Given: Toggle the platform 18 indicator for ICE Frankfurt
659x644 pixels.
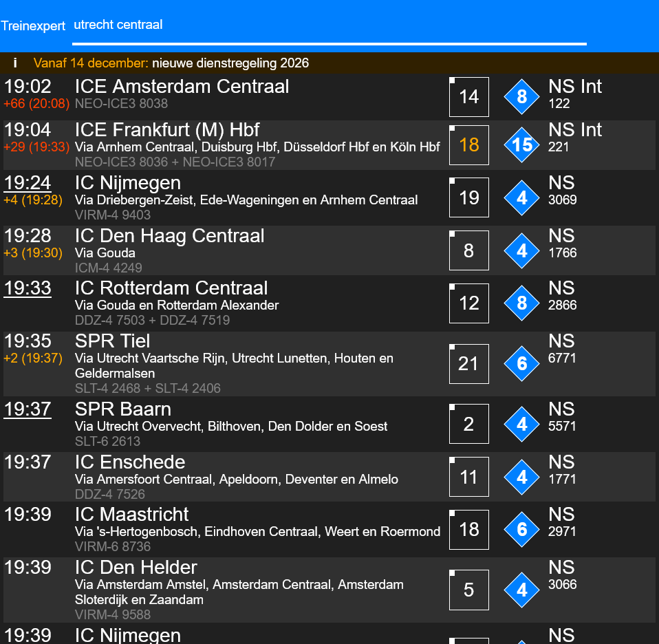Looking at the screenshot, I should click(x=468, y=145).
